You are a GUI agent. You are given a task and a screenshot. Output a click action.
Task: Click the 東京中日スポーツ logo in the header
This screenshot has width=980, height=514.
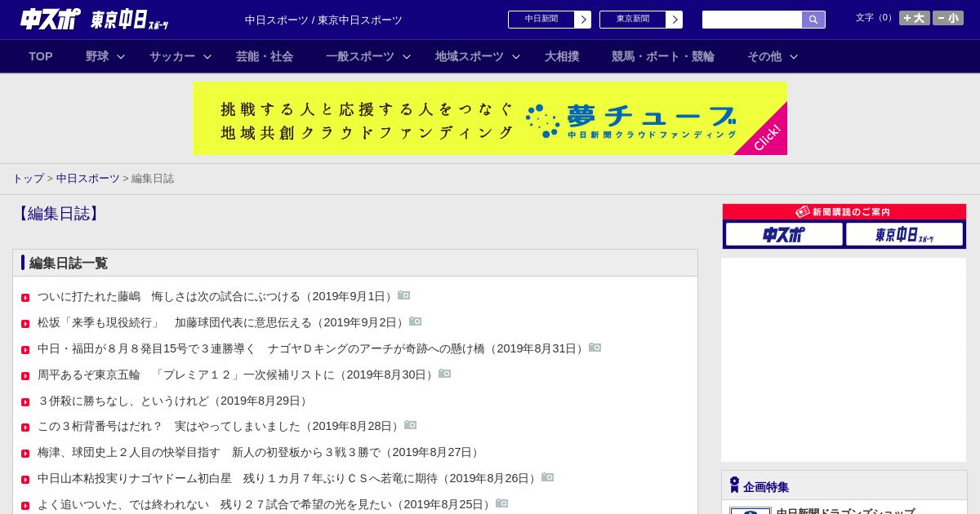pyautogui.click(x=130, y=20)
